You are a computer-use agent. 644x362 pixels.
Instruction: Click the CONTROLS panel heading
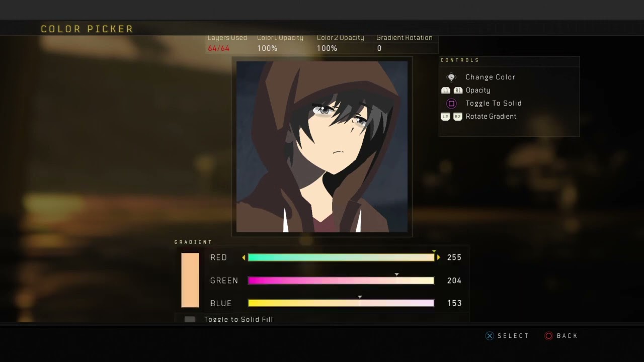click(x=460, y=60)
